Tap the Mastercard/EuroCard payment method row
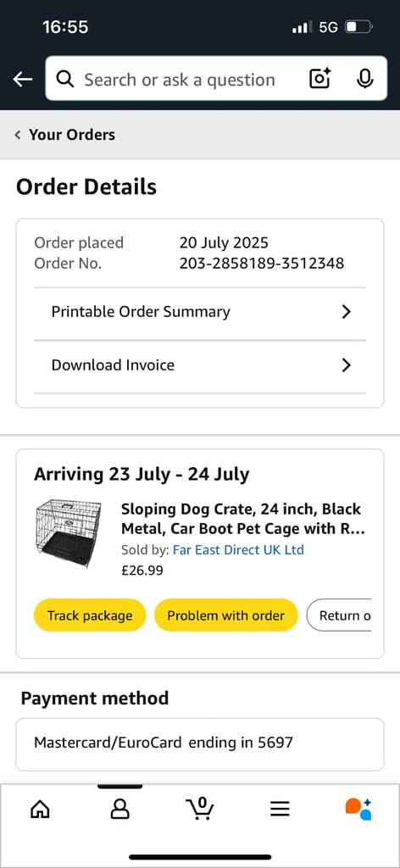 (x=200, y=744)
